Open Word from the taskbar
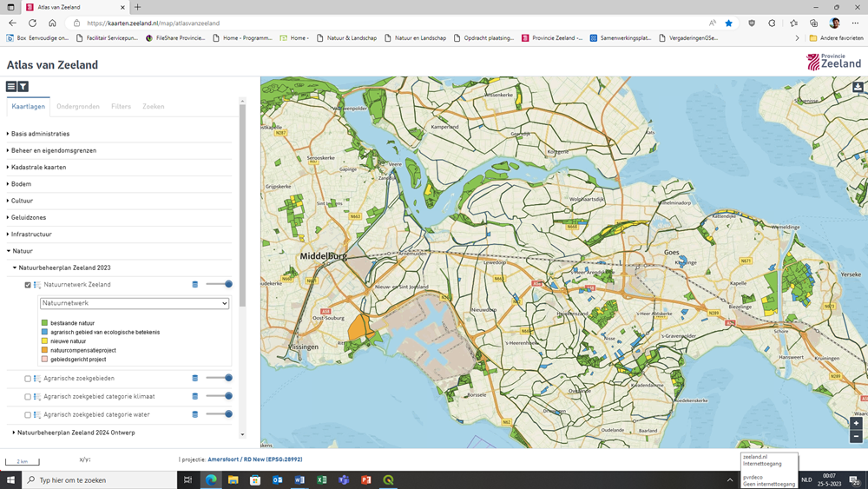The image size is (868, 489). pyautogui.click(x=299, y=480)
